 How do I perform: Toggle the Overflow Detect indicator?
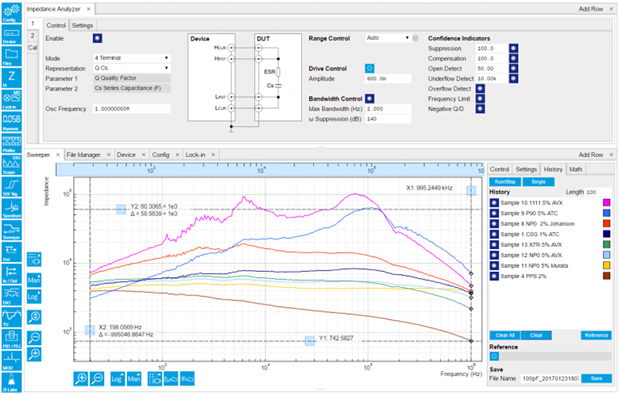pos(480,89)
